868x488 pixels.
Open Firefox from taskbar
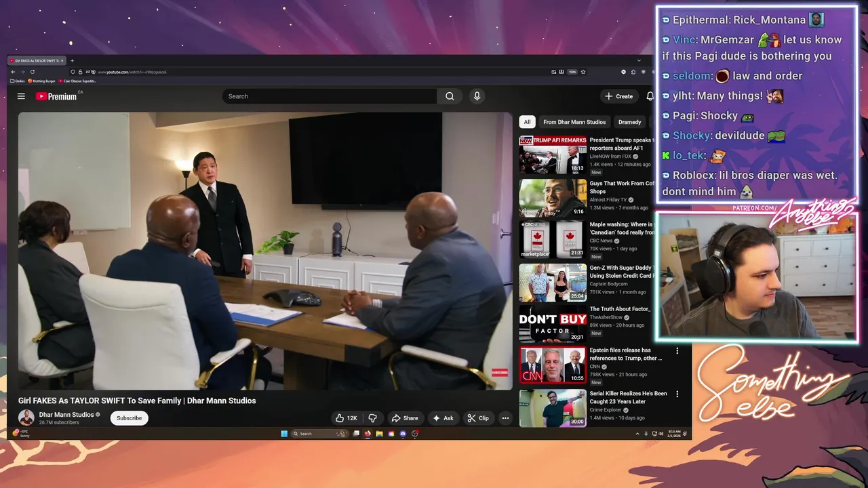click(368, 434)
